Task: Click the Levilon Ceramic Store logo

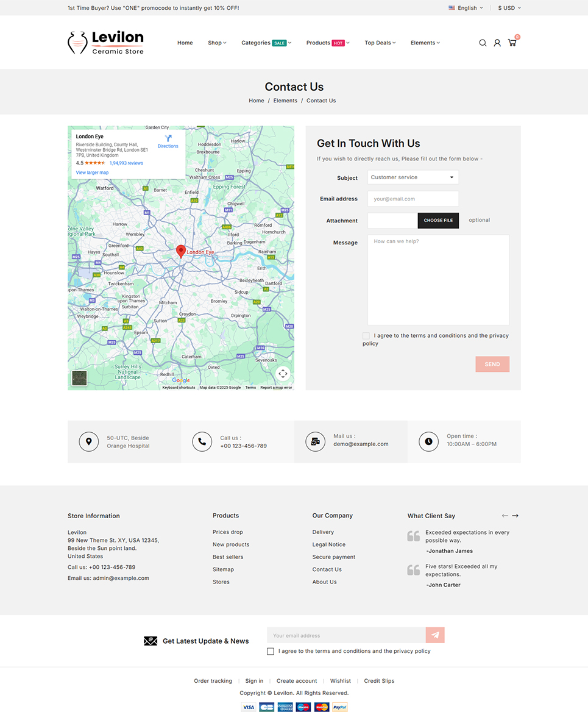Action: tap(106, 43)
